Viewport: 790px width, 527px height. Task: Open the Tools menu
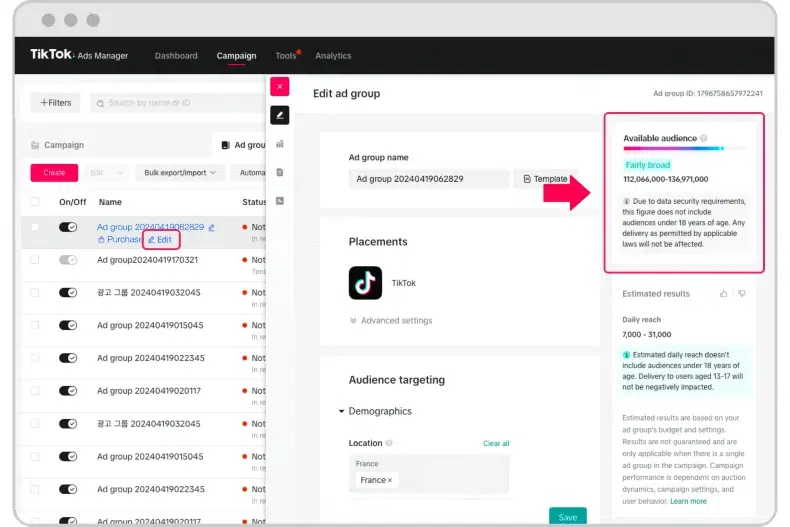[x=286, y=55]
